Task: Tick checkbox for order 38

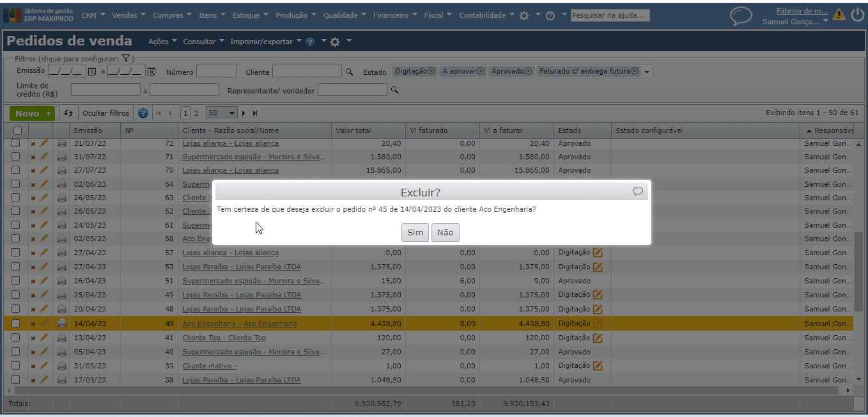Action: (x=16, y=380)
